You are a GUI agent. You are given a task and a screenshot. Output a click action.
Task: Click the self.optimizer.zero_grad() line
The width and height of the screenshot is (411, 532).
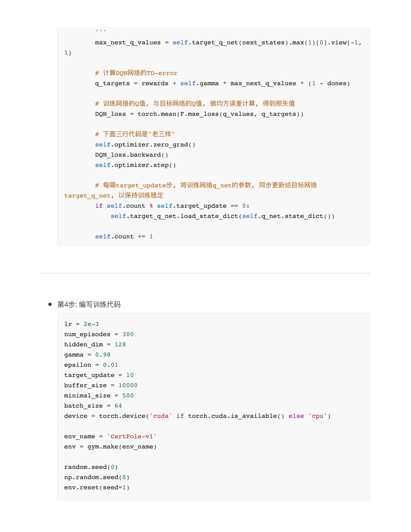click(x=145, y=145)
